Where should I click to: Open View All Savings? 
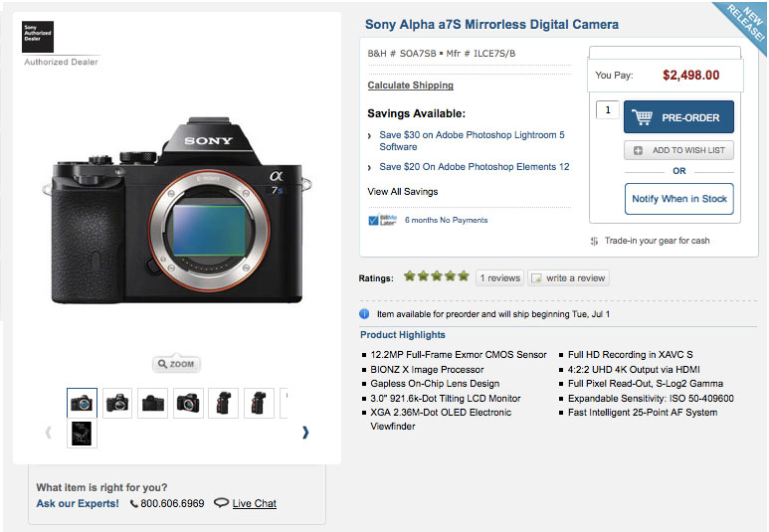(402, 191)
